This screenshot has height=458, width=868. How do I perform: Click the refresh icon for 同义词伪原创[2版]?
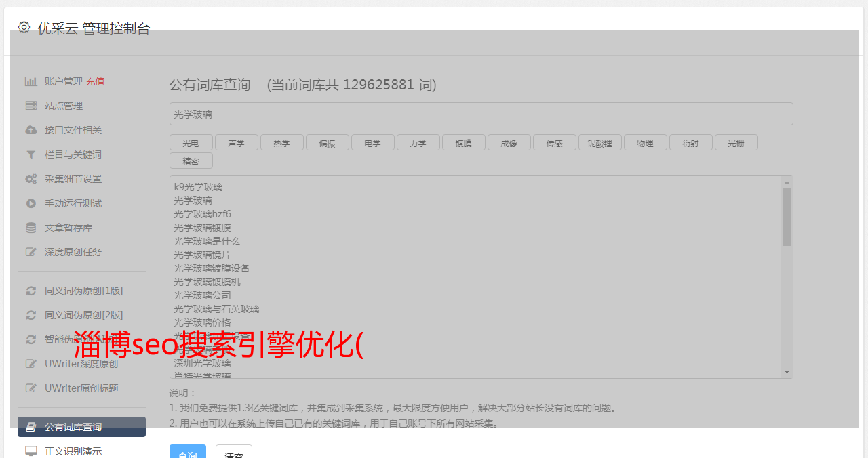(x=31, y=315)
